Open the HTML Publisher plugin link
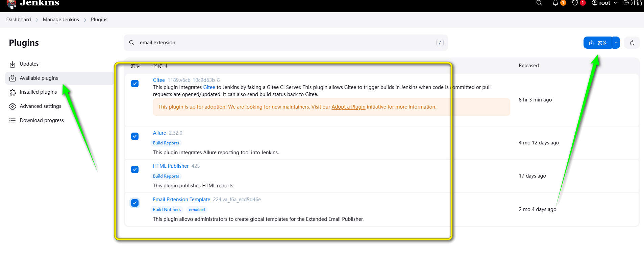The image size is (644, 255). [171, 166]
